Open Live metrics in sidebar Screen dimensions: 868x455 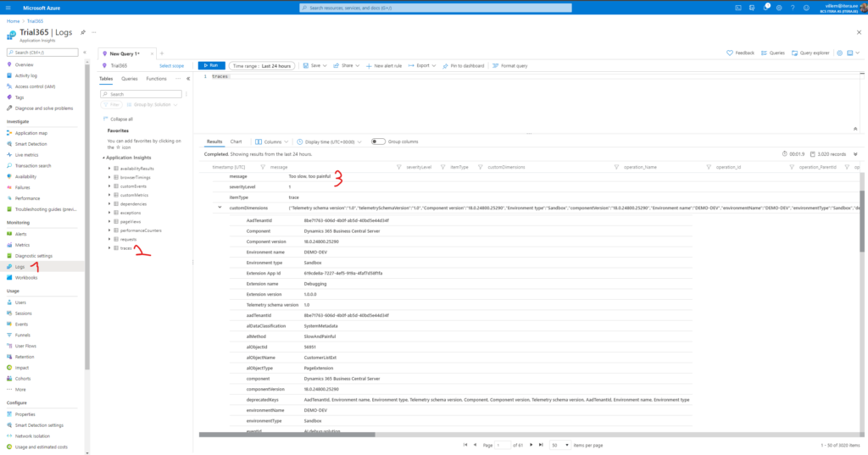point(26,155)
